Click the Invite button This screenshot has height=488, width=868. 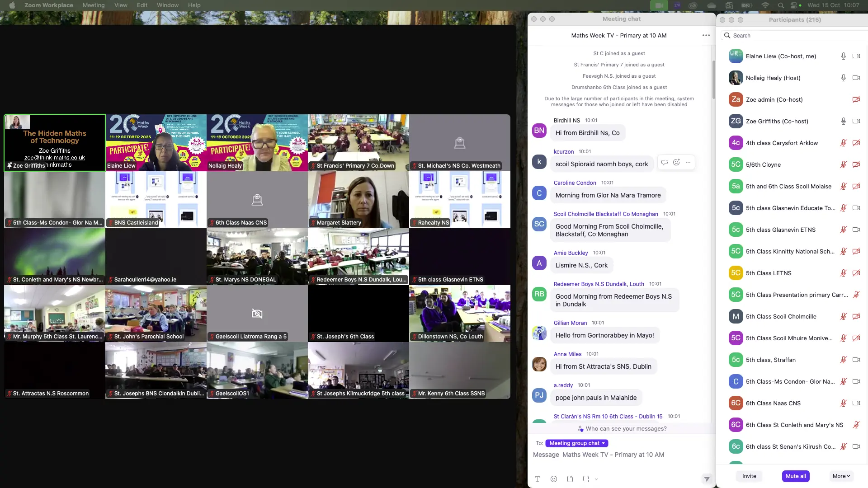tap(749, 476)
